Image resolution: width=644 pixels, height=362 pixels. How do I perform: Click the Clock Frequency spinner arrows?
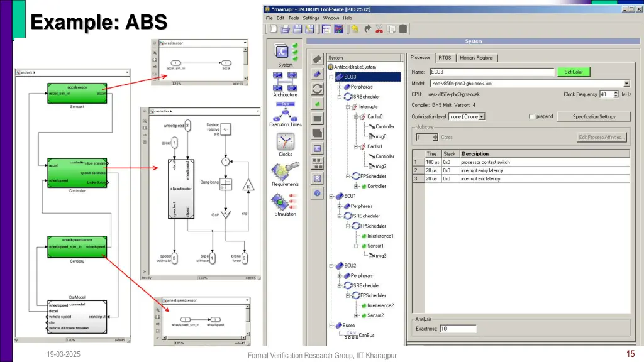(x=616, y=94)
